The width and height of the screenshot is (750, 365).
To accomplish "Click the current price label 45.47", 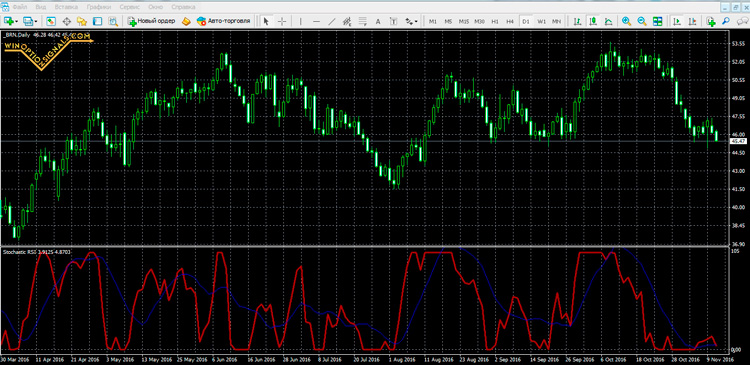I will click(739, 141).
